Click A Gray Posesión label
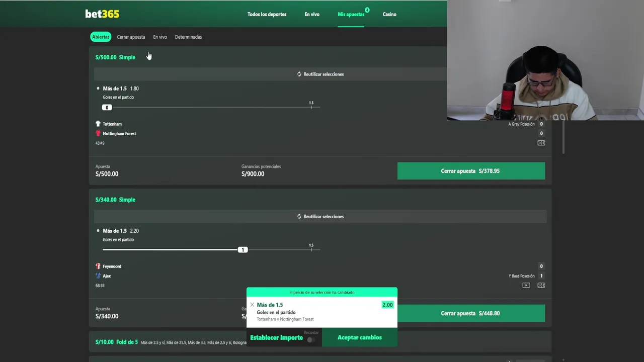 point(521,124)
